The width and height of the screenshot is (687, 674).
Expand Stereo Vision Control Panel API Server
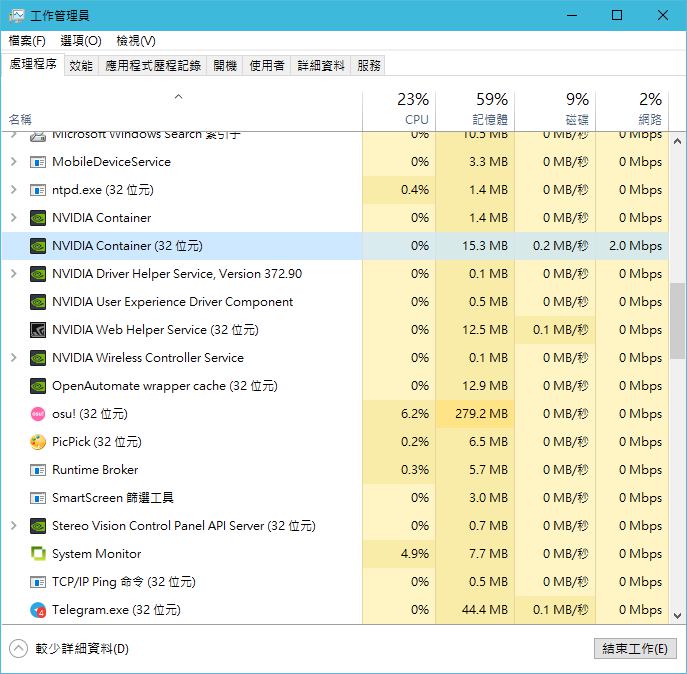coord(14,525)
